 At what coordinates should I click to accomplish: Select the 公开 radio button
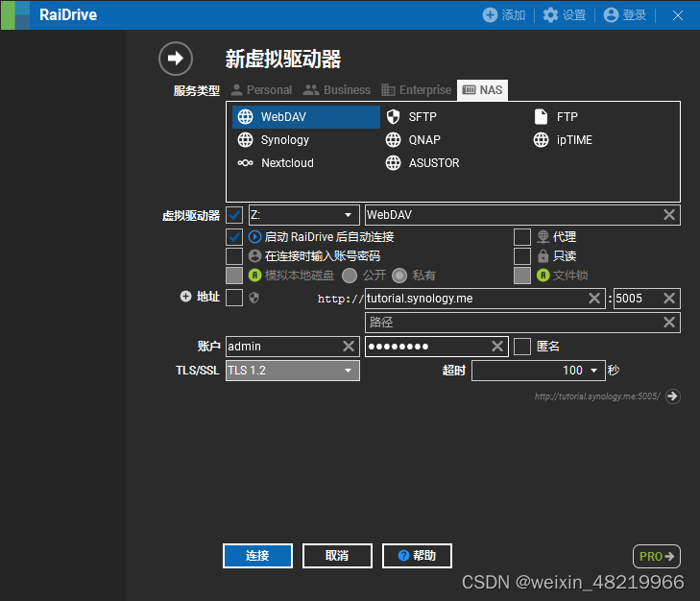[x=350, y=276]
